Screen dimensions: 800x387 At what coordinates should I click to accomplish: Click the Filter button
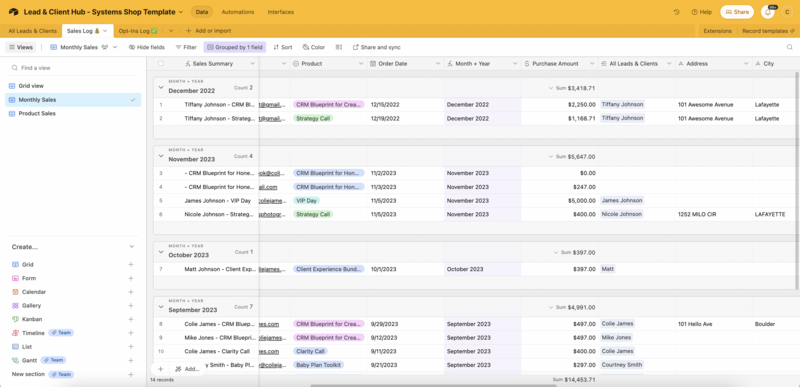[186, 47]
